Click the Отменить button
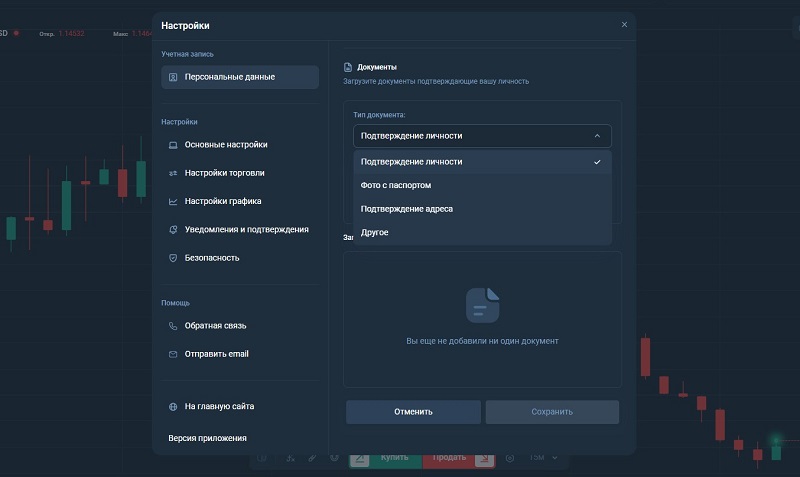800x477 pixels. [x=413, y=412]
